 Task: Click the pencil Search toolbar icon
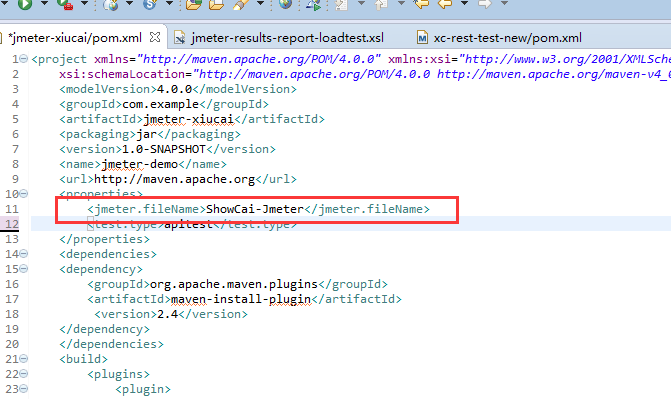click(240, 4)
